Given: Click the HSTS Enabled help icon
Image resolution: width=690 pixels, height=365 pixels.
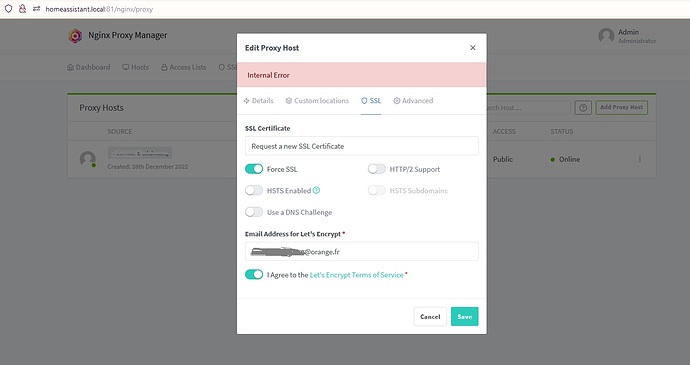Looking at the screenshot, I should (x=316, y=190).
